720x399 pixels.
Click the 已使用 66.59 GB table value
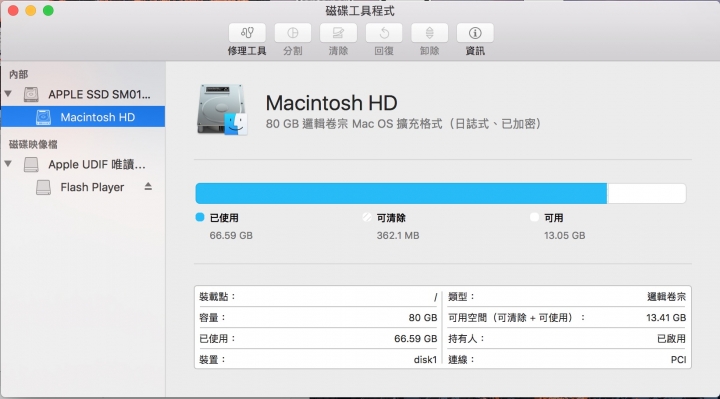click(416, 339)
